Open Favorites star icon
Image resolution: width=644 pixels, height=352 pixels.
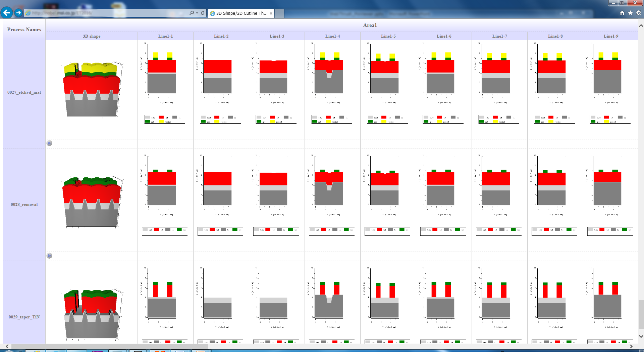(630, 13)
